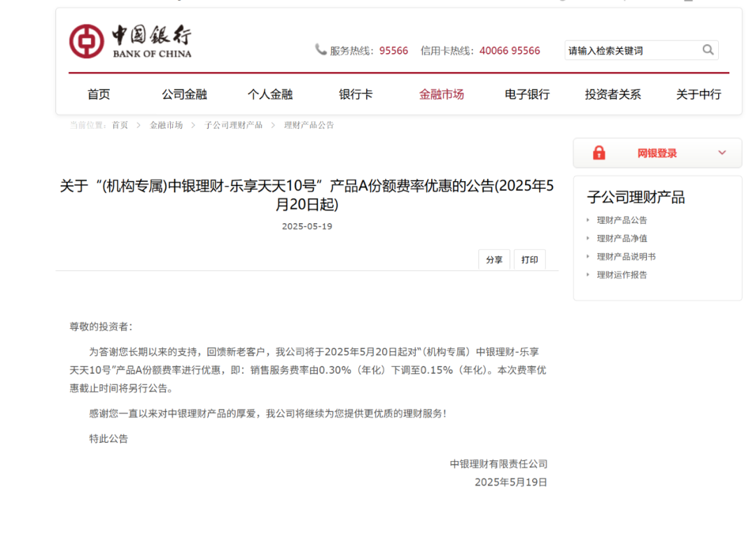Viewport: 756px width, 552px height.
Task: Click the announcement title about 乐享天天10号
Action: (307, 195)
